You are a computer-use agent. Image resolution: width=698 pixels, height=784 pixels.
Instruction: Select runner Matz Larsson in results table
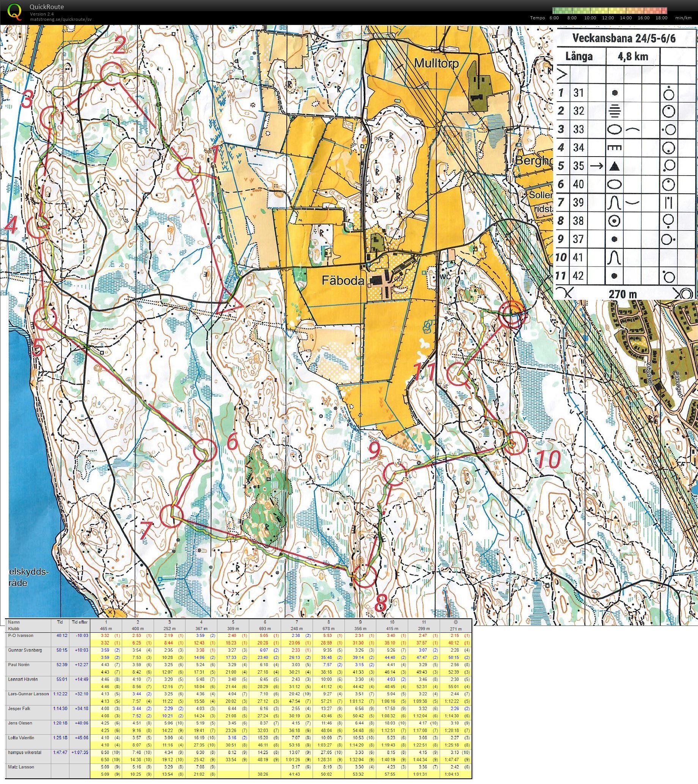21,767
